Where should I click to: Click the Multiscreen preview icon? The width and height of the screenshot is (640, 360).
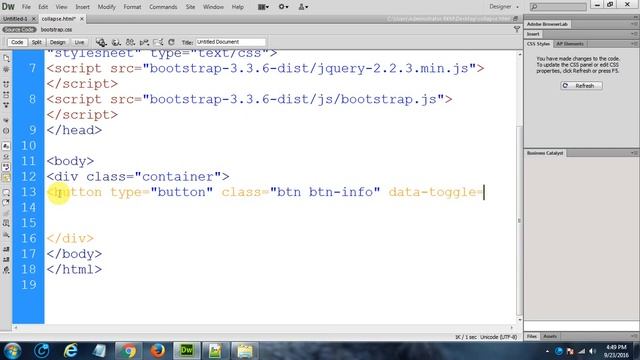tap(101, 42)
